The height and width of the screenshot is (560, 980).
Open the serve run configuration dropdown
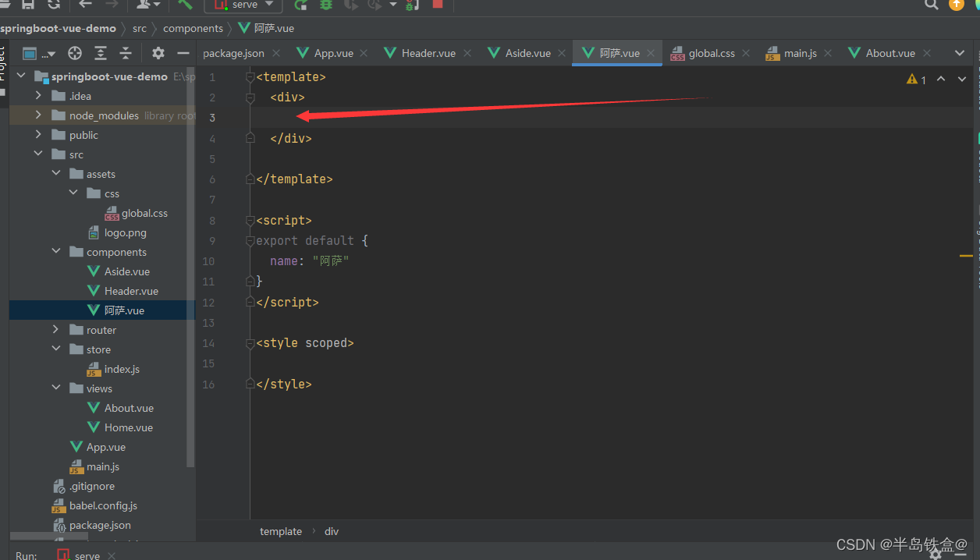coord(244,5)
